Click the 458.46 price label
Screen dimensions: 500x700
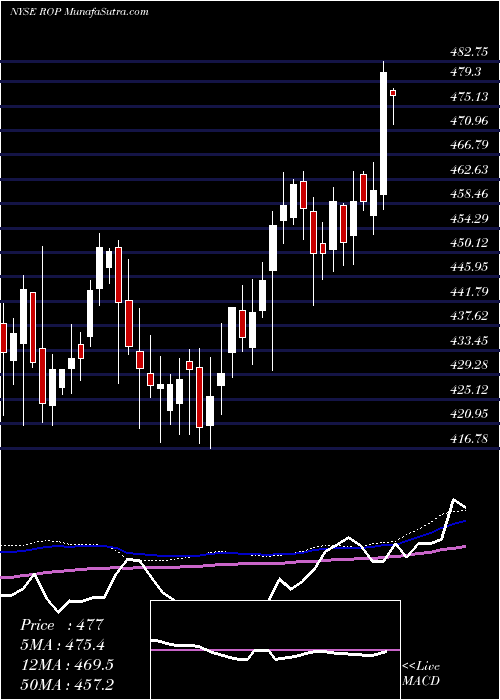point(469,194)
